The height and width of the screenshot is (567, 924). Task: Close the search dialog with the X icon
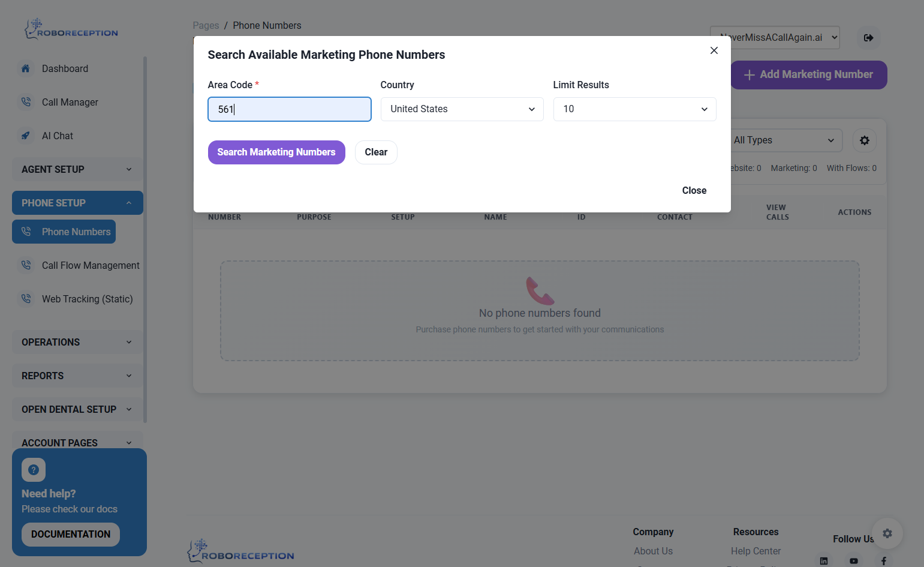pos(714,50)
